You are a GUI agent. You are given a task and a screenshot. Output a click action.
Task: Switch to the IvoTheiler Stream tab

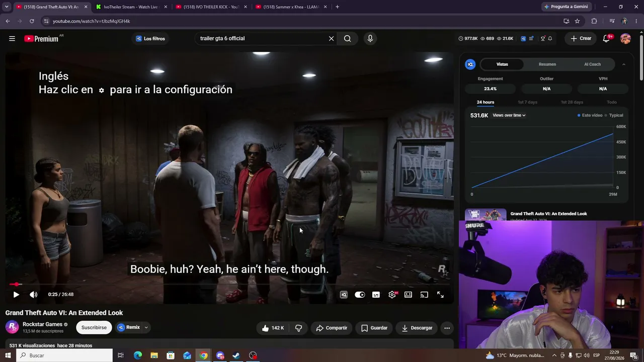pos(132,7)
